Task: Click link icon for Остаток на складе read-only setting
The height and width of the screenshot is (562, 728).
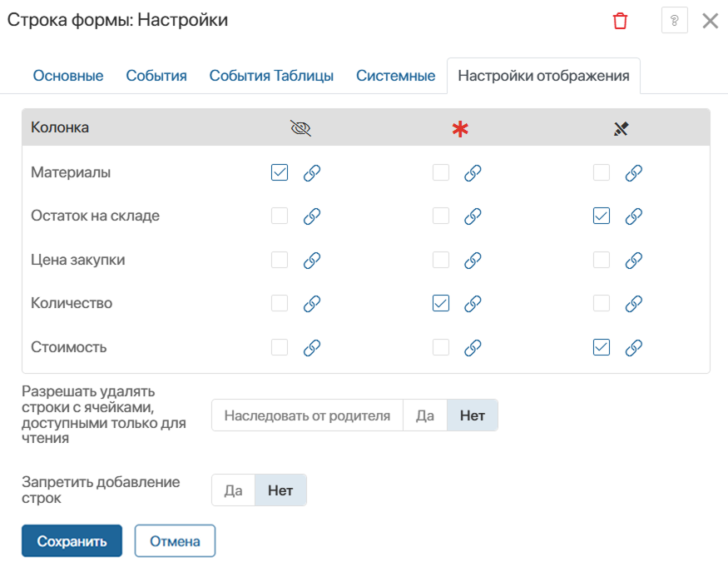Action: tap(634, 216)
